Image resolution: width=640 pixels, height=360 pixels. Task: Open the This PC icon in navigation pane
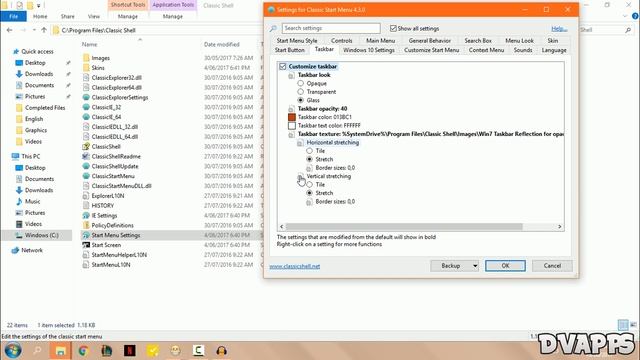coord(16,156)
